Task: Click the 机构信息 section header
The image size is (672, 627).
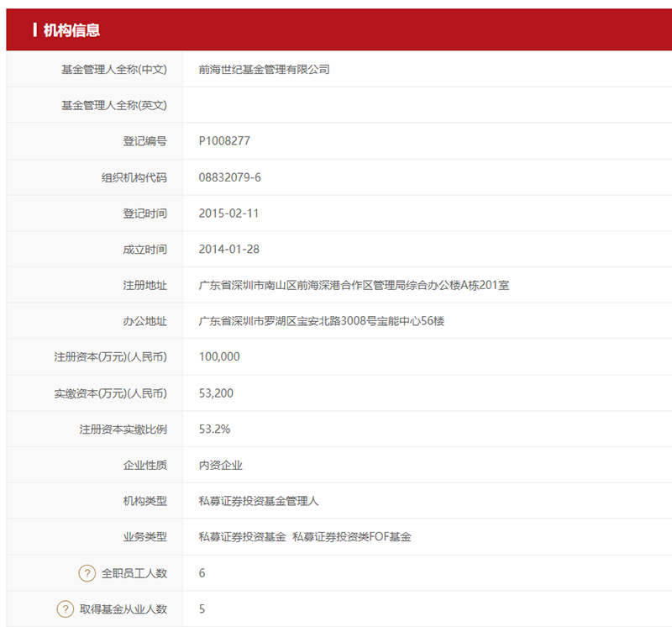Action: pyautogui.click(x=71, y=30)
